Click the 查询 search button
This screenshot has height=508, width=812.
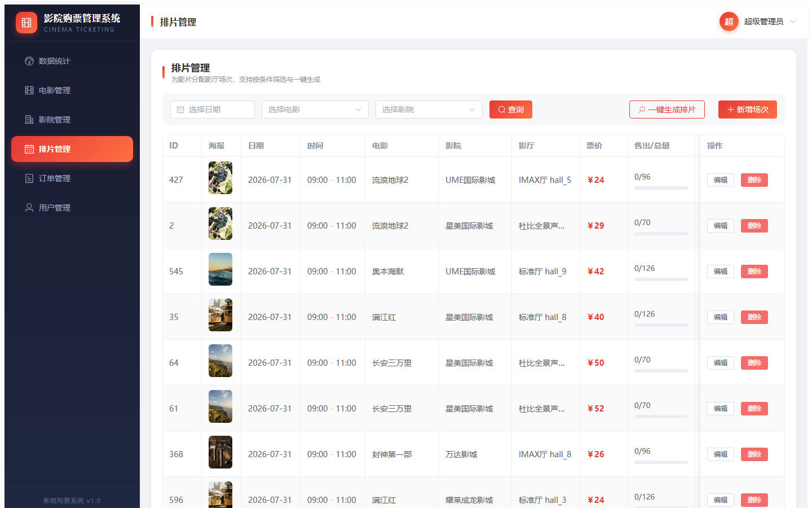511,110
